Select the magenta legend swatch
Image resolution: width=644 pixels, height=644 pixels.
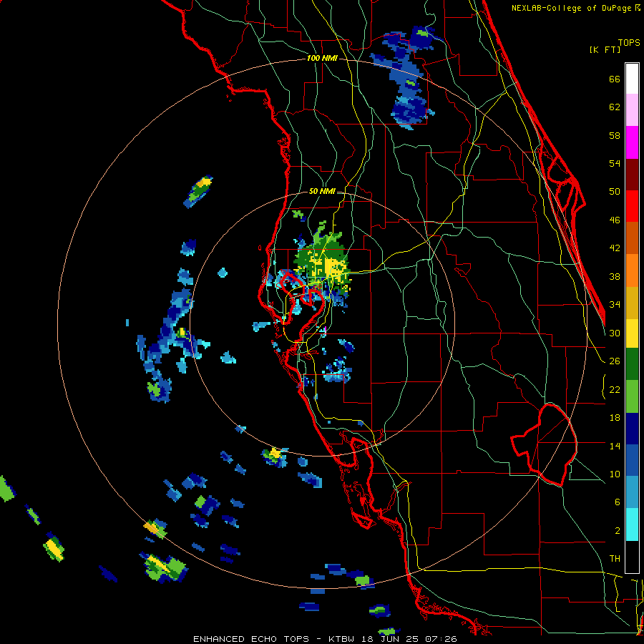632,142
